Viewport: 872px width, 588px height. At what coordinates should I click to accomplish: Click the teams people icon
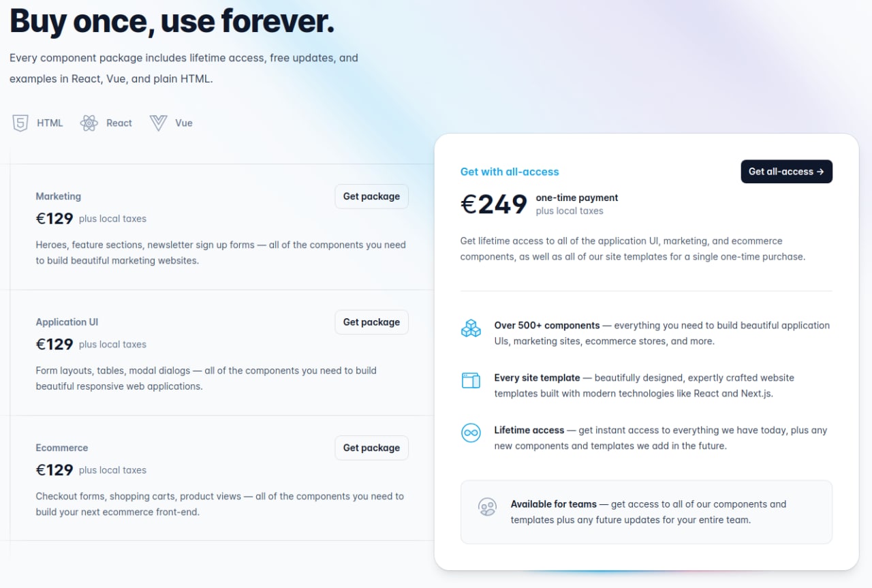(487, 507)
